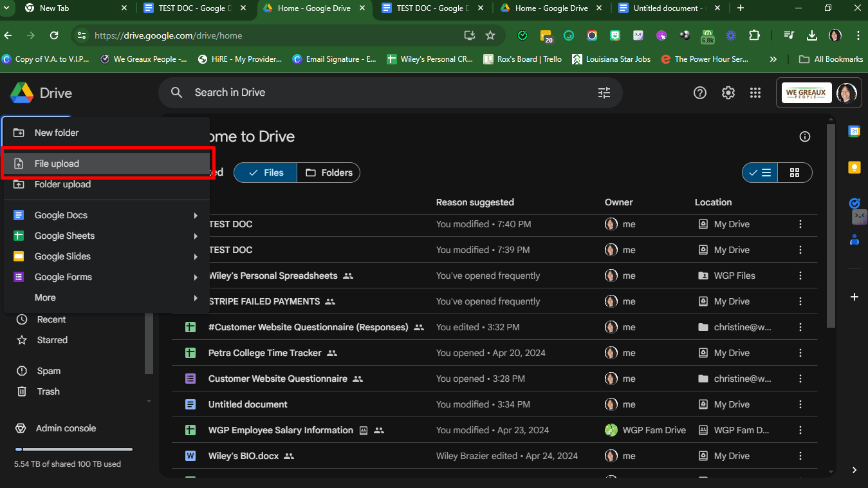Show details info icon
Image resolution: width=868 pixels, height=488 pixels.
(x=804, y=136)
